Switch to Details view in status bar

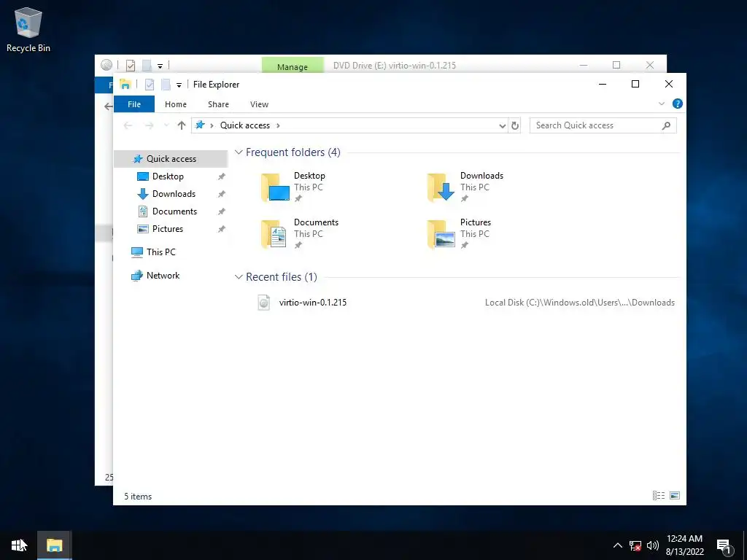coord(659,496)
